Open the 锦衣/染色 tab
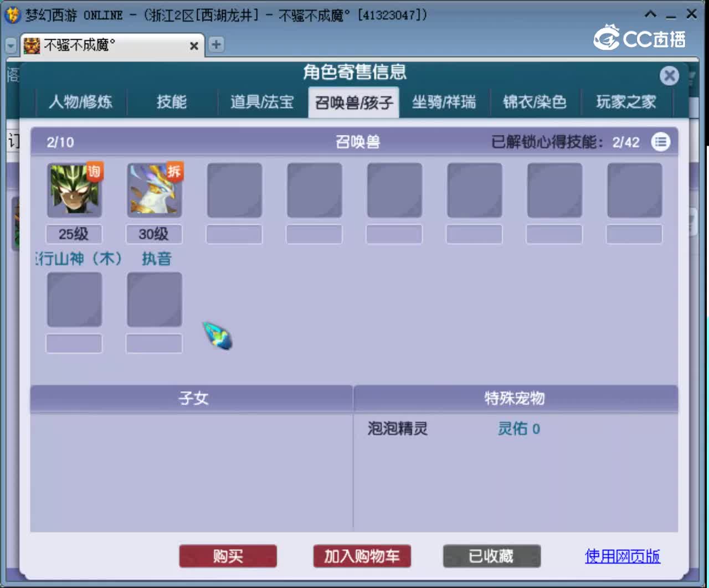The image size is (709, 588). pyautogui.click(x=535, y=102)
